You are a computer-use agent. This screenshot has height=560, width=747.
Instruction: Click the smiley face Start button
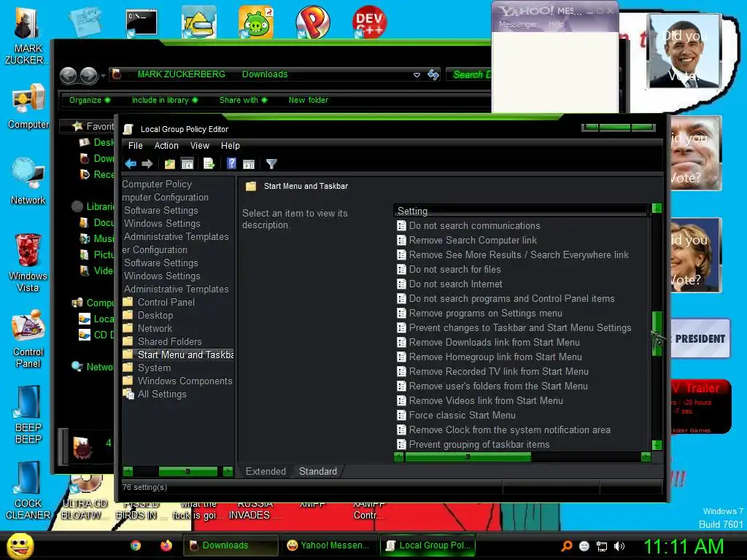point(20,545)
